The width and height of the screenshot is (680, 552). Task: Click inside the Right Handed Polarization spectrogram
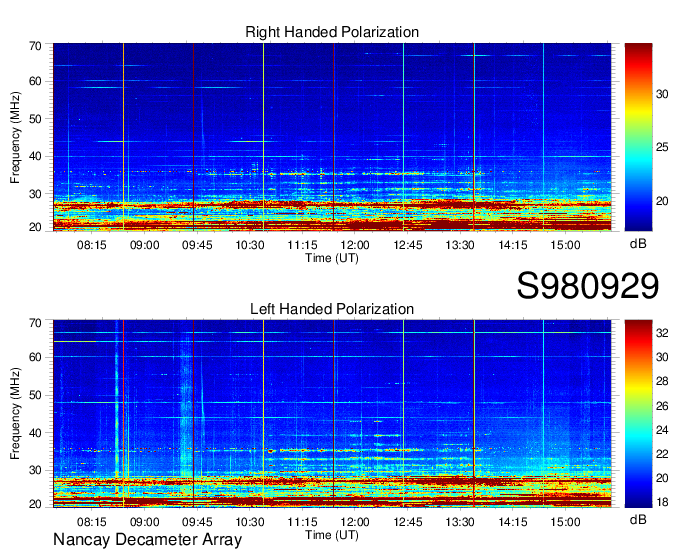tap(332, 137)
